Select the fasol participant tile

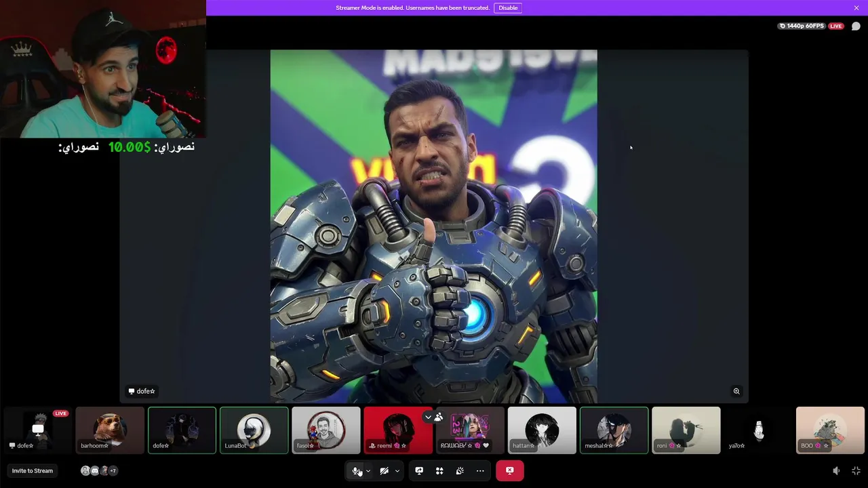tap(326, 430)
